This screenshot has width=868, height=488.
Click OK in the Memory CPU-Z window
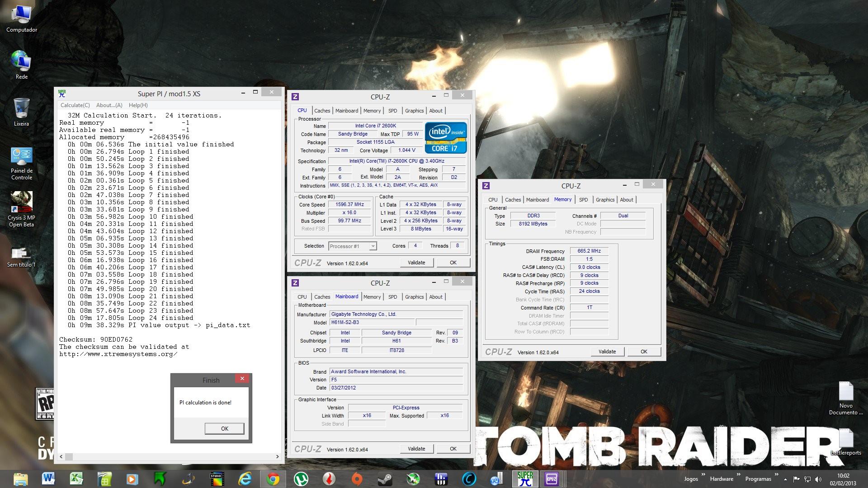pos(644,352)
